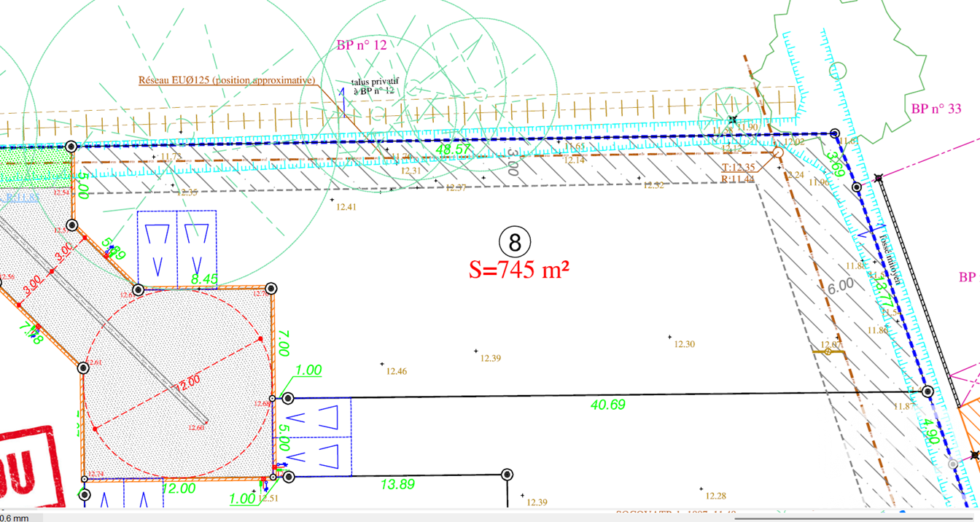Viewport: 980px width, 522px height.
Task: Click the fossé mitoyen label
Action: tap(891, 259)
